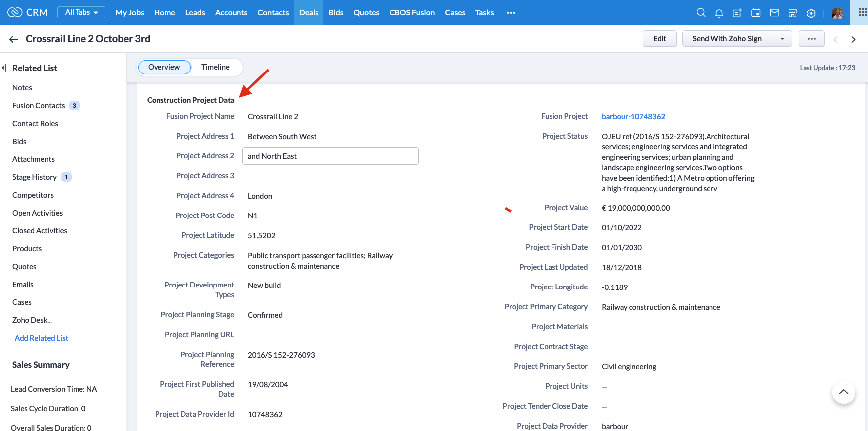Image resolution: width=868 pixels, height=431 pixels.
Task: Click Add Related List
Action: 42,338
